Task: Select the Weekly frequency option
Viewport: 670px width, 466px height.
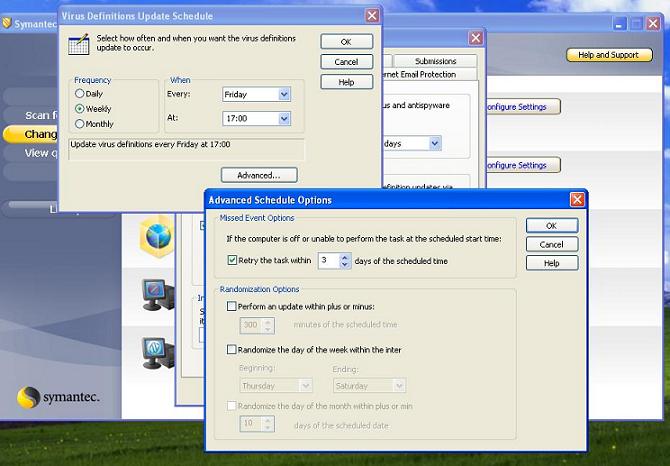Action: click(x=79, y=109)
